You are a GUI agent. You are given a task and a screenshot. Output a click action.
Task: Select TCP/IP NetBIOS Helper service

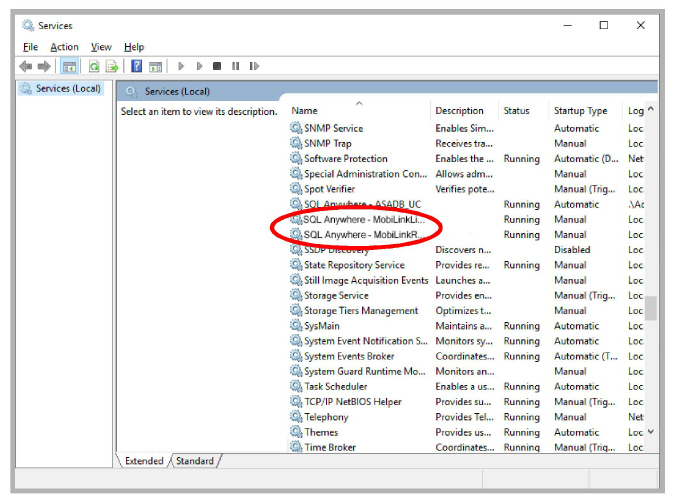point(353,401)
